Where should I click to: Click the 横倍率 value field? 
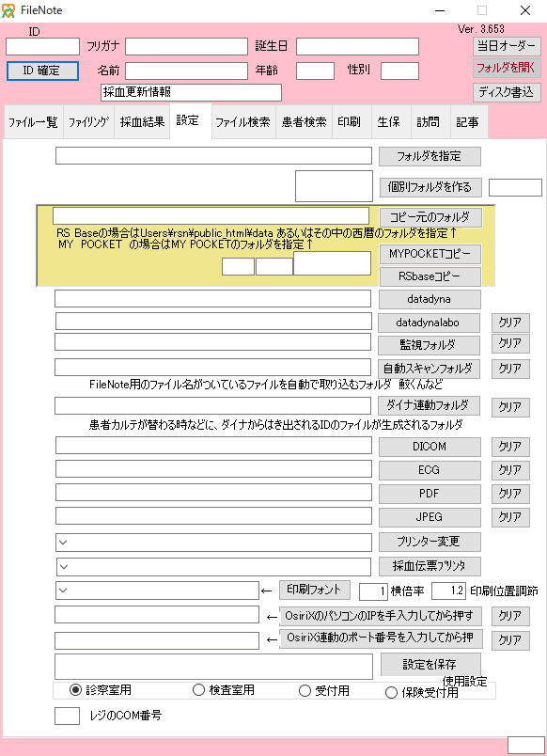(373, 591)
